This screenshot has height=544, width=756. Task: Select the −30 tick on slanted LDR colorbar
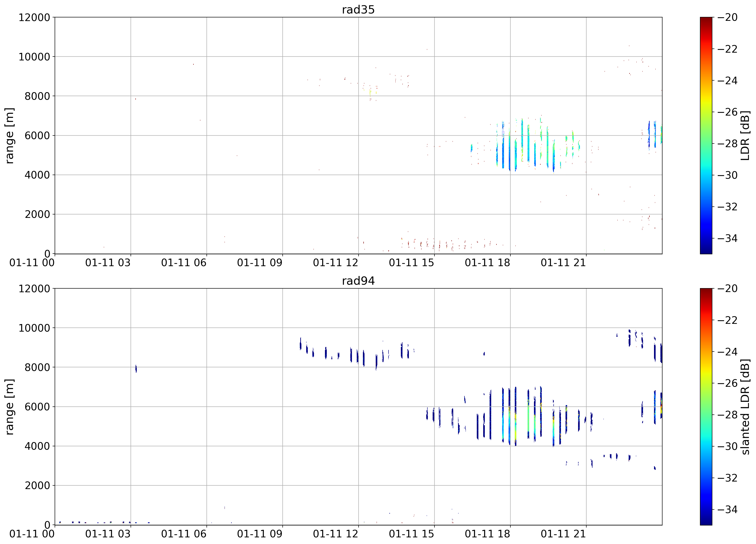click(727, 446)
